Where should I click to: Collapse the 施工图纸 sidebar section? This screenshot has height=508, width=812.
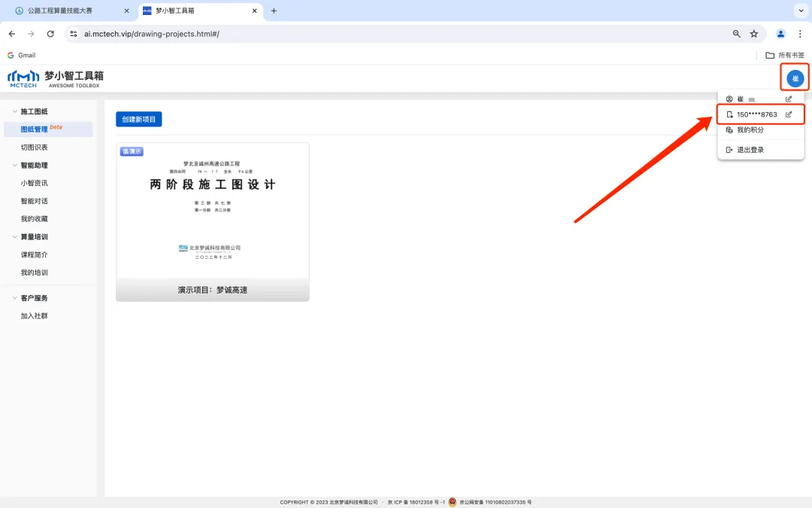[x=15, y=111]
